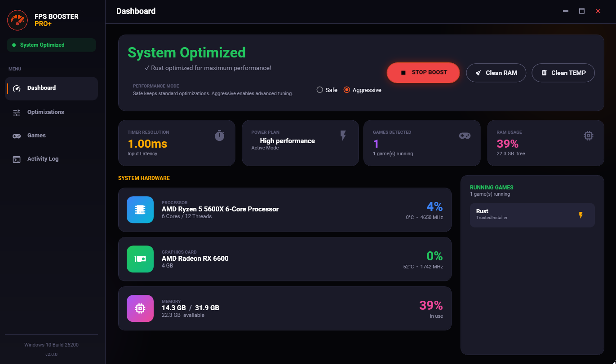Image resolution: width=616 pixels, height=364 pixels.
Task: Click the Clean TEMP button
Action: click(x=563, y=73)
